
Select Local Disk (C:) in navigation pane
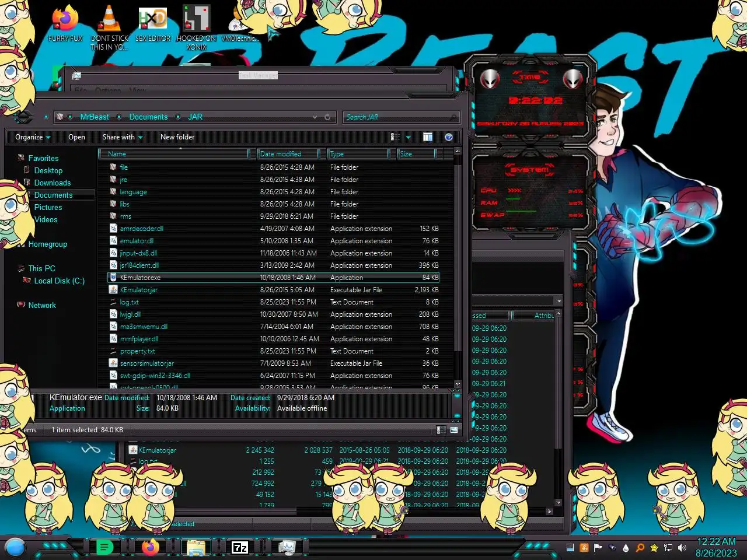pos(59,281)
